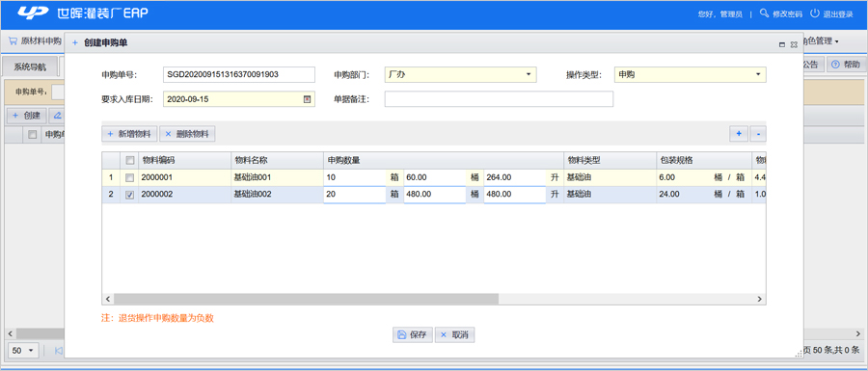
Task: Click the 世晖灌装厂ERP logo icon
Action: pos(33,13)
